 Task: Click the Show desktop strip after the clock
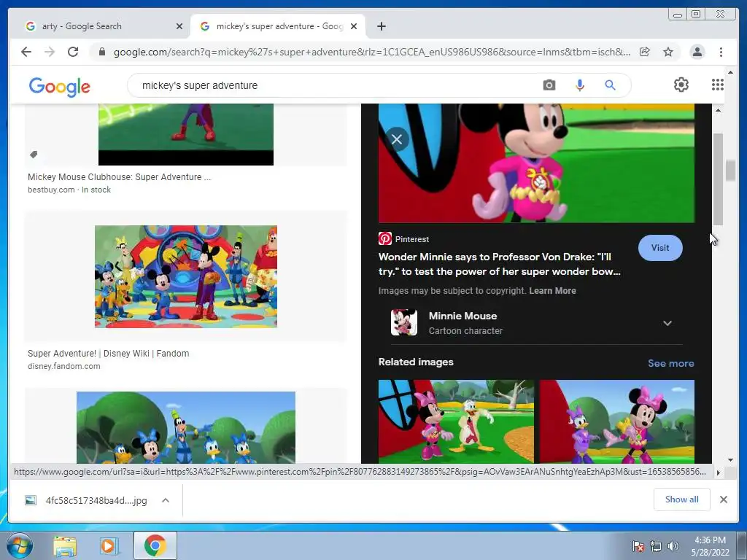[742, 545]
